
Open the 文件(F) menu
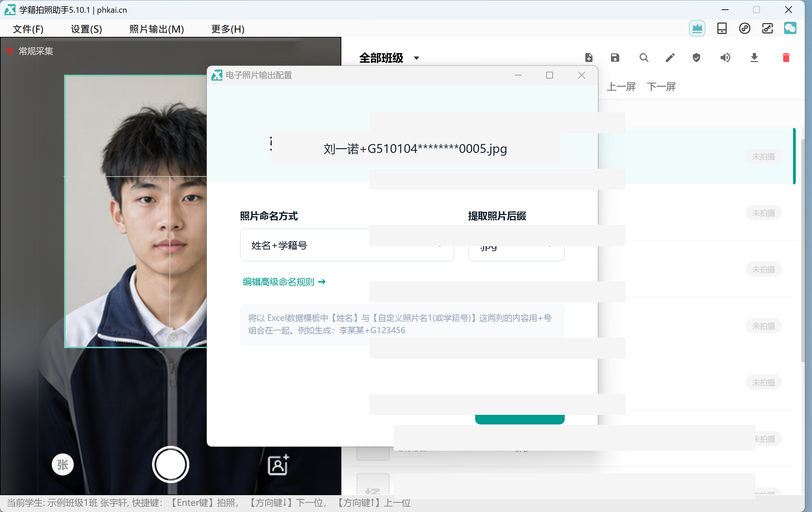pyautogui.click(x=28, y=29)
